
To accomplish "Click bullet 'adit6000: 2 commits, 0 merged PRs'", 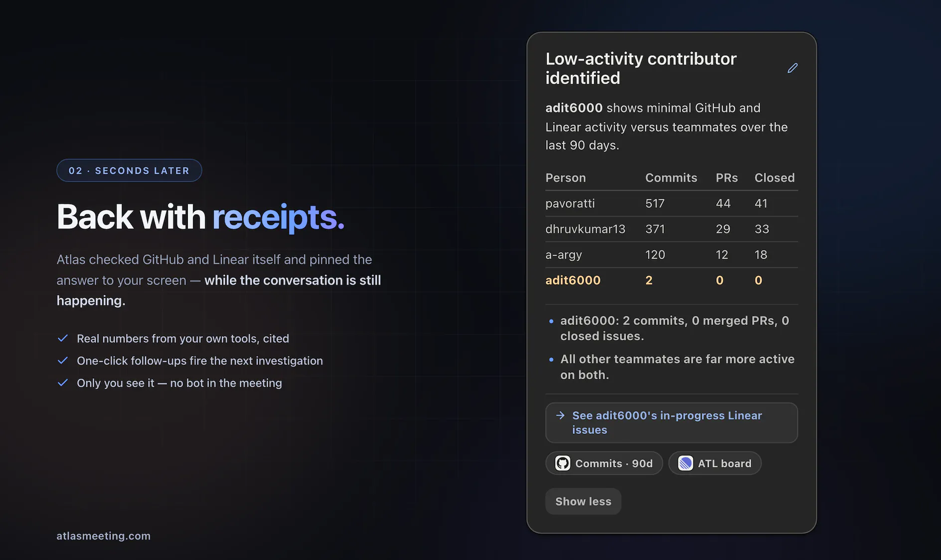I will tap(674, 328).
